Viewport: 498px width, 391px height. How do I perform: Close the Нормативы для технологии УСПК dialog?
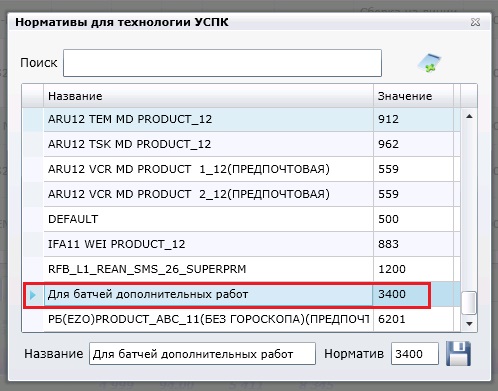[475, 22]
